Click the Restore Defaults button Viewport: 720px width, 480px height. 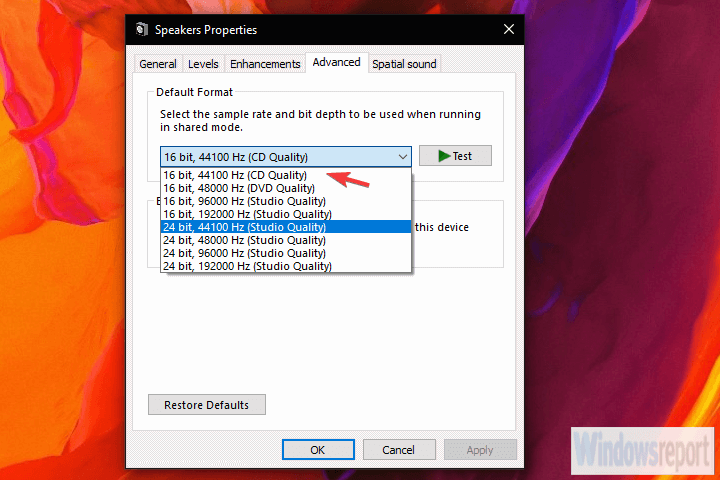click(x=207, y=405)
